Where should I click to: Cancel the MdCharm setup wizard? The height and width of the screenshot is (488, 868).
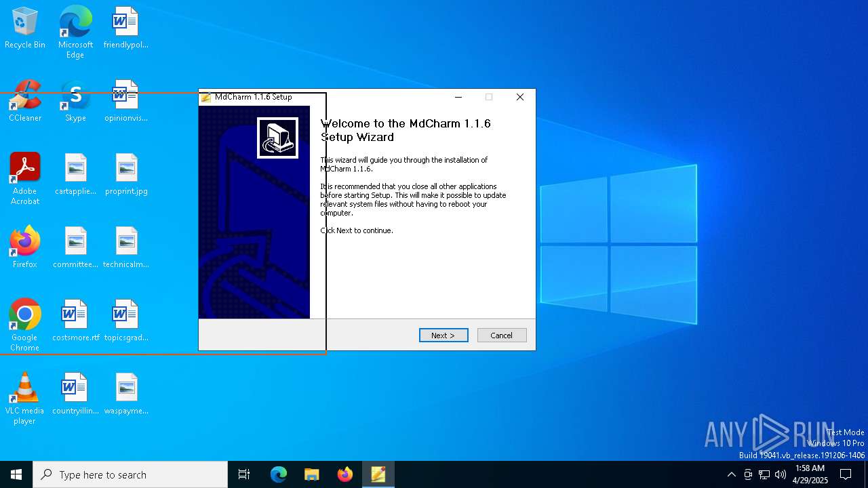tap(502, 335)
